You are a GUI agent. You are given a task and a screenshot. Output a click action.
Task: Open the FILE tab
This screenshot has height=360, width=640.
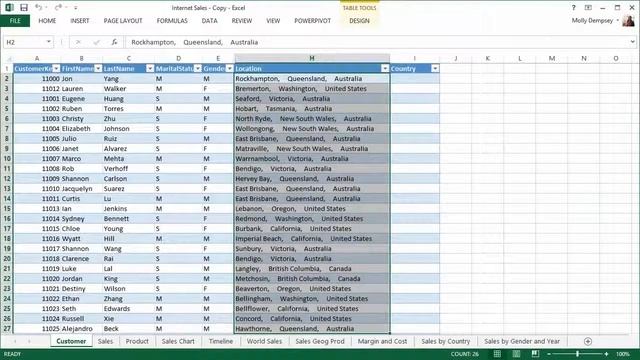tap(15, 20)
